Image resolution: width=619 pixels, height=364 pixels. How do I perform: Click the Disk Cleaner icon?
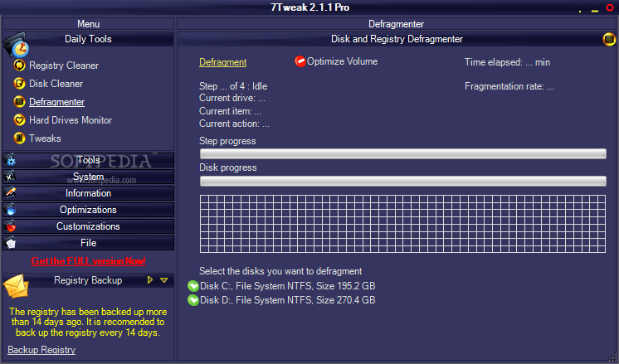coord(19,84)
